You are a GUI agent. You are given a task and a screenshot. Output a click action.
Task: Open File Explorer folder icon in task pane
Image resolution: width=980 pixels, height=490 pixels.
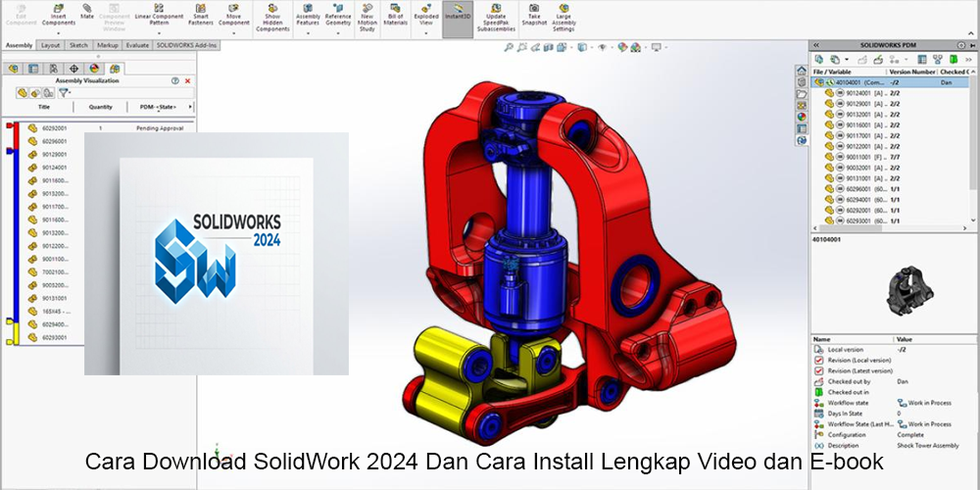coord(802,93)
